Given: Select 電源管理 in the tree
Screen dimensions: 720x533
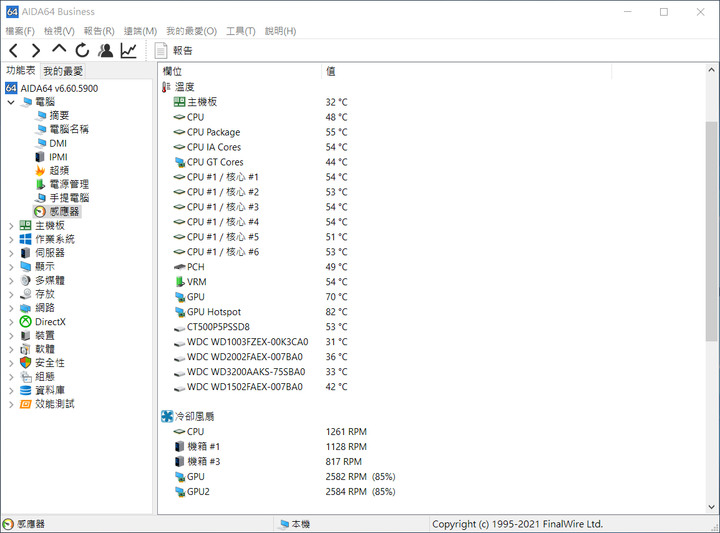Looking at the screenshot, I should tap(69, 184).
